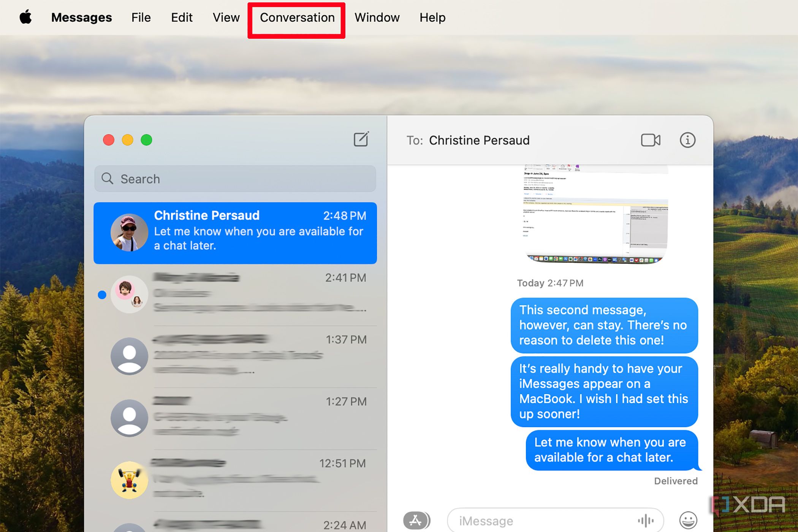Viewport: 798px width, 532px height.
Task: Open the Edit menu
Action: [x=182, y=17]
